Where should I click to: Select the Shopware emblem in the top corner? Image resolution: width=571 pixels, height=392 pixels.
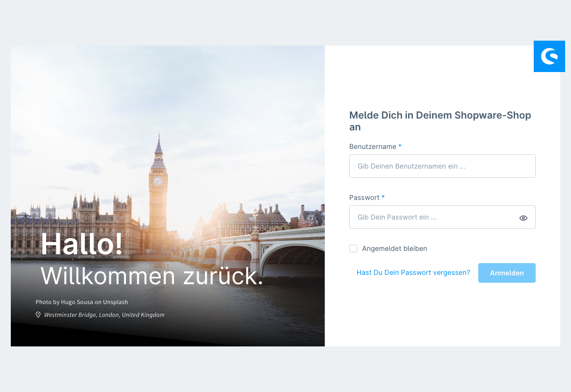pyautogui.click(x=549, y=56)
